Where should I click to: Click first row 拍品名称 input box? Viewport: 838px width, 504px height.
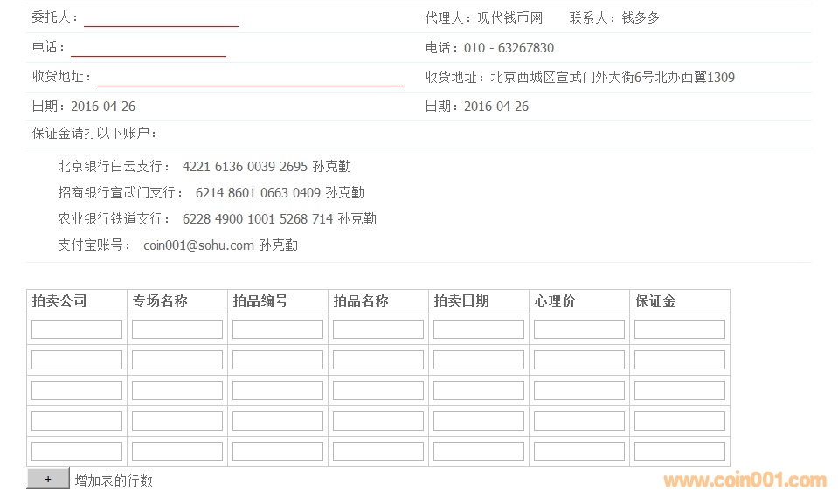coord(378,329)
